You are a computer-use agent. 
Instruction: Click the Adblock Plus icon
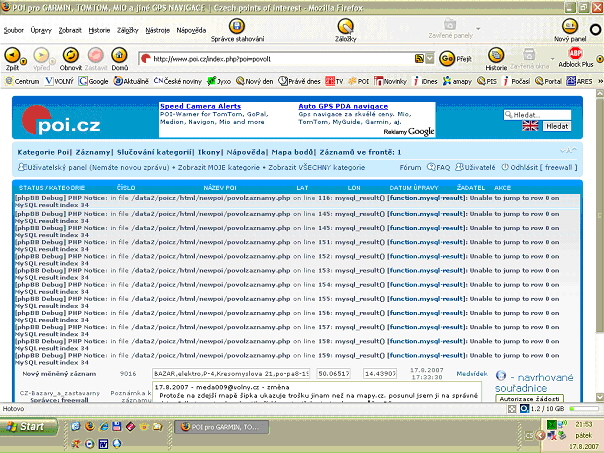[576, 56]
